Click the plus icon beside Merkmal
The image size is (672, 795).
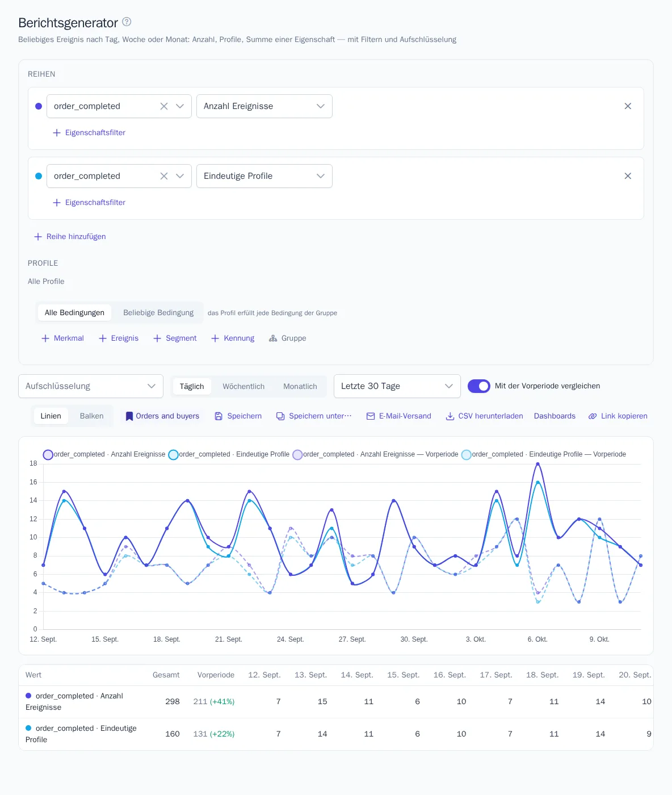(45, 338)
